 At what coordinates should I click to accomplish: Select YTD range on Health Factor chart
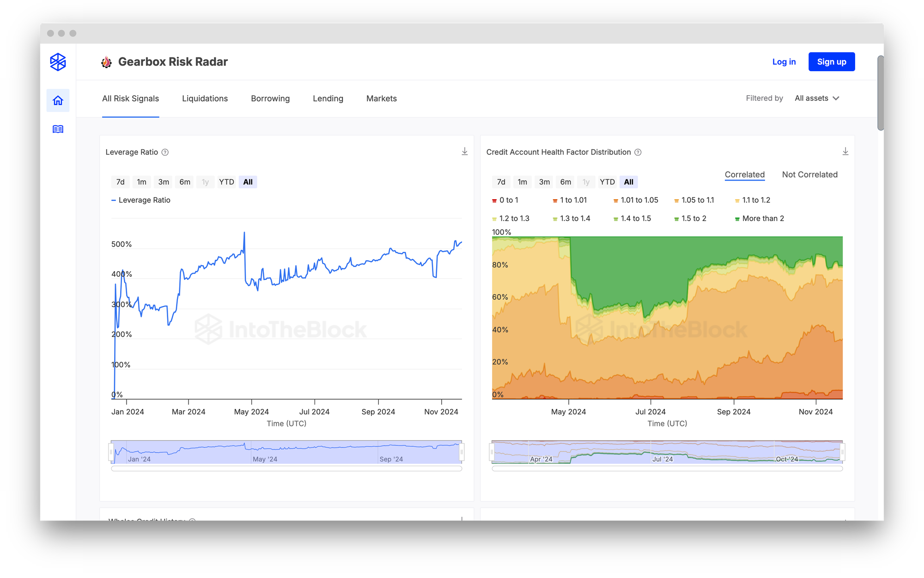[x=607, y=182]
